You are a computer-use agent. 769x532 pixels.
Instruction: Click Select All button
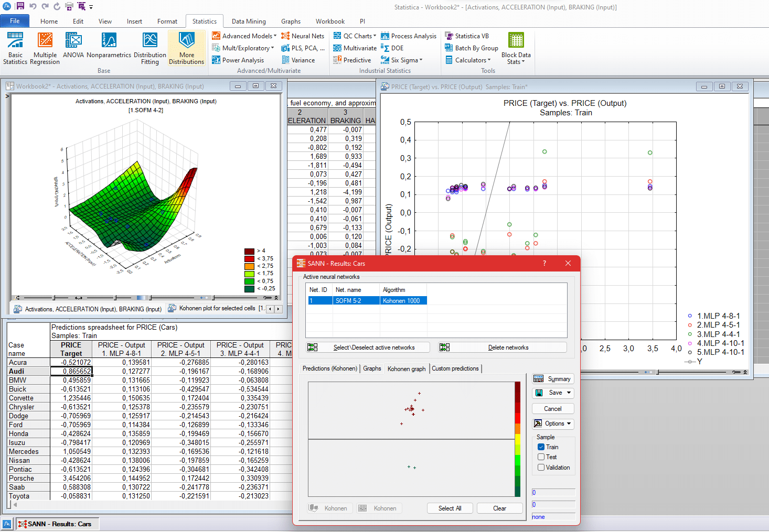click(x=450, y=508)
